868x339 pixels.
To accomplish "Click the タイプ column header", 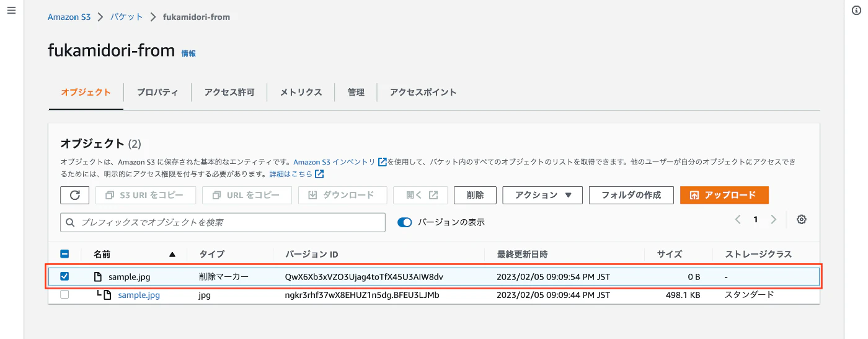I will (x=211, y=255).
